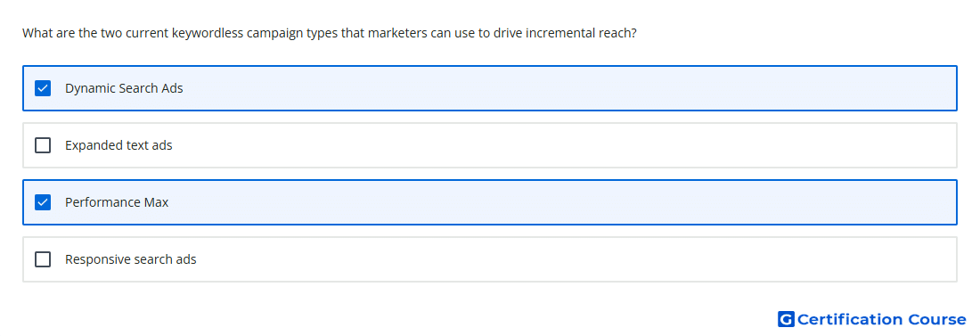The height and width of the screenshot is (336, 980).
Task: Tick the Expanded text ads checkbox
Action: coord(43,145)
